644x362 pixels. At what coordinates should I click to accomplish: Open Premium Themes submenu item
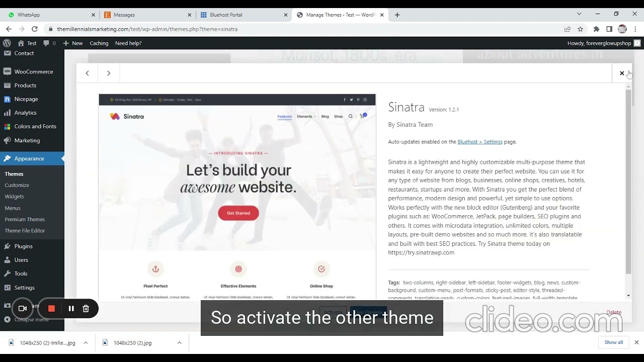click(x=25, y=219)
